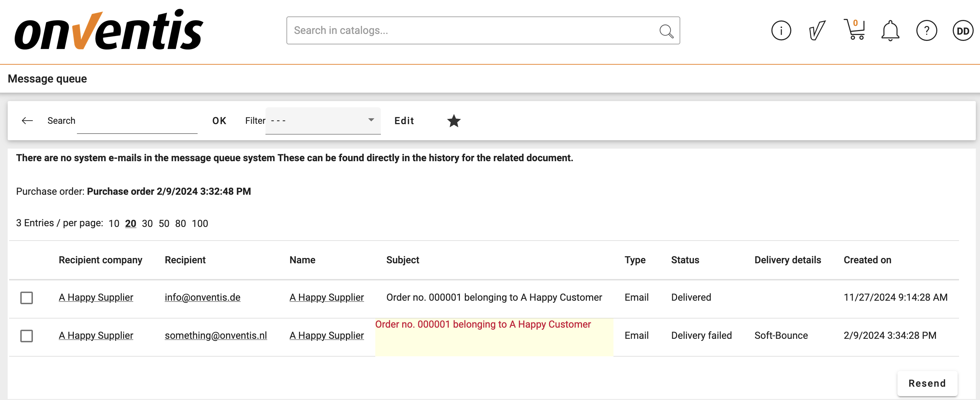Open the shopping cart icon
The height and width of the screenshot is (400, 980).
click(x=854, y=30)
